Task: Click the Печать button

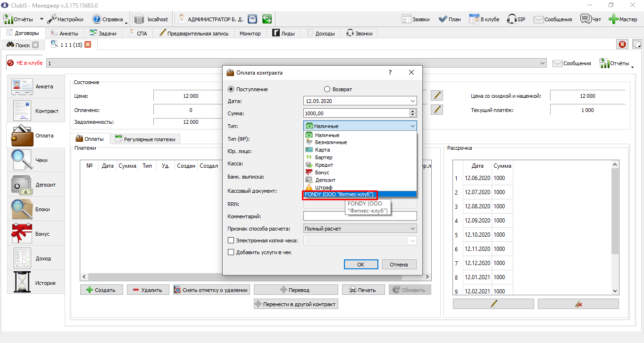Action: (x=363, y=290)
